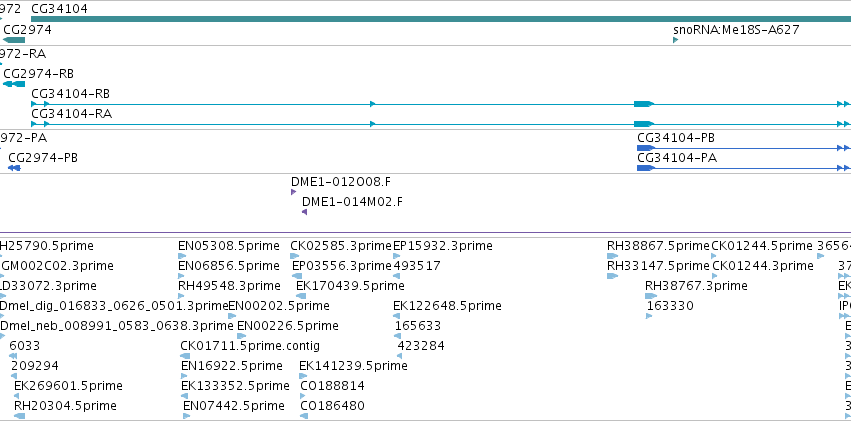Click the CG34104-RB transcript exon block
851x421 pixels.
(x=644, y=104)
